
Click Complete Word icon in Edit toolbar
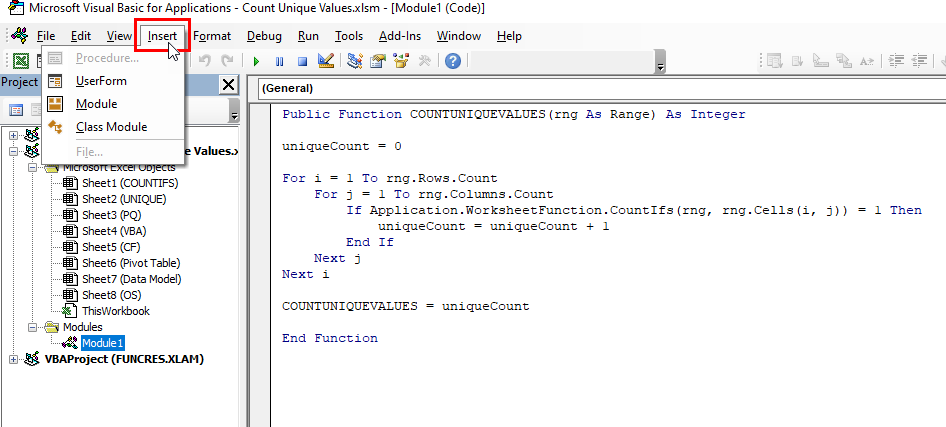867,61
